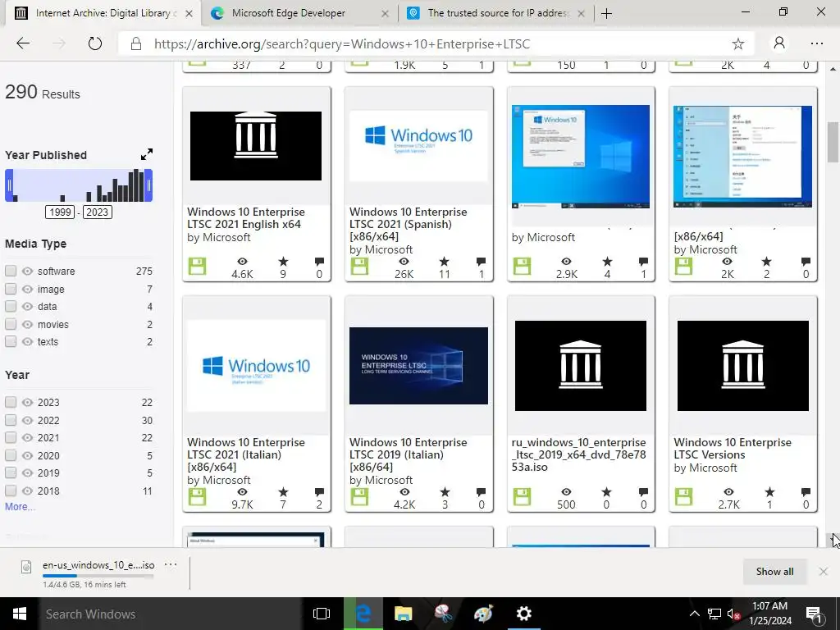Click reviews bubble on LTSC 2021 Italian card

319,492
